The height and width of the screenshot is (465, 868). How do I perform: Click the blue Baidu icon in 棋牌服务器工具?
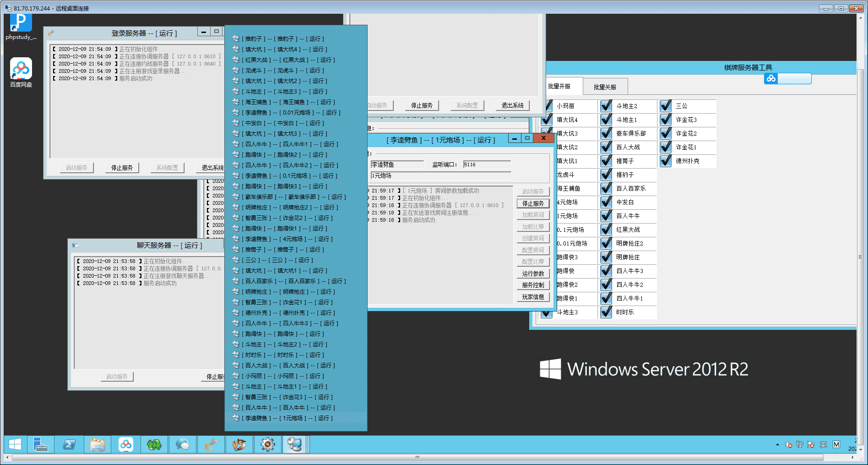point(771,79)
